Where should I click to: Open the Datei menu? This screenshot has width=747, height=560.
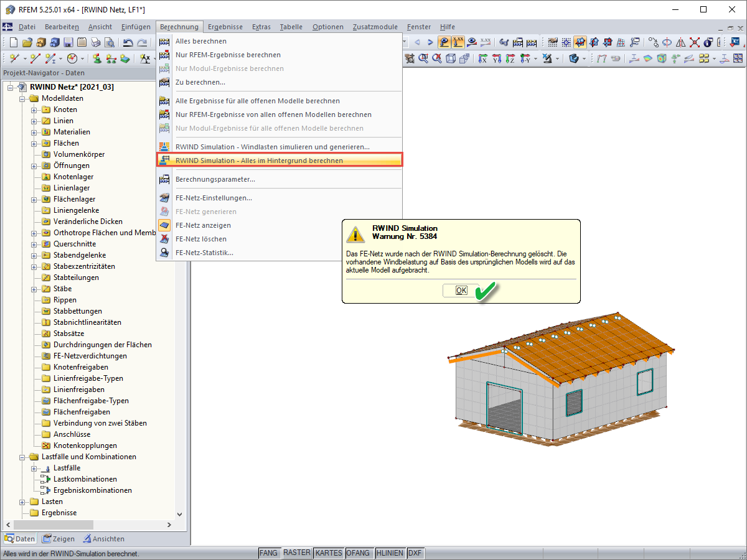(x=27, y=27)
